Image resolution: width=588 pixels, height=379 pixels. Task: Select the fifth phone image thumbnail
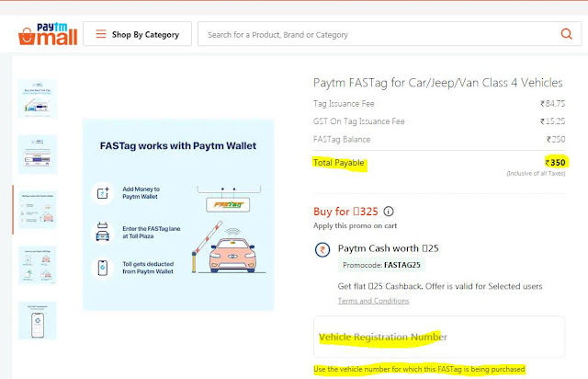(x=38, y=320)
